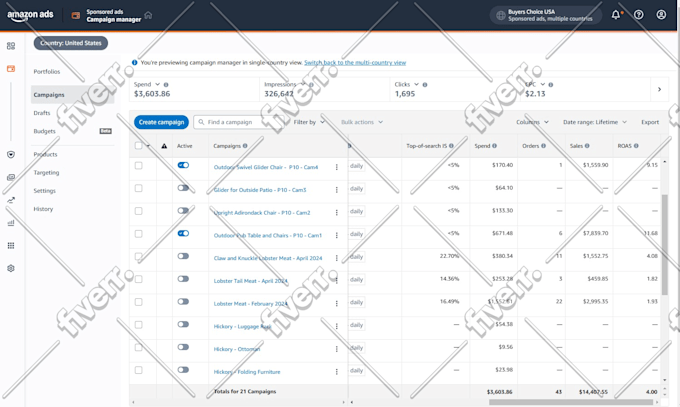Expand metrics with the right chevron arrow
Image resolution: width=680 pixels, height=407 pixels.
659,89
